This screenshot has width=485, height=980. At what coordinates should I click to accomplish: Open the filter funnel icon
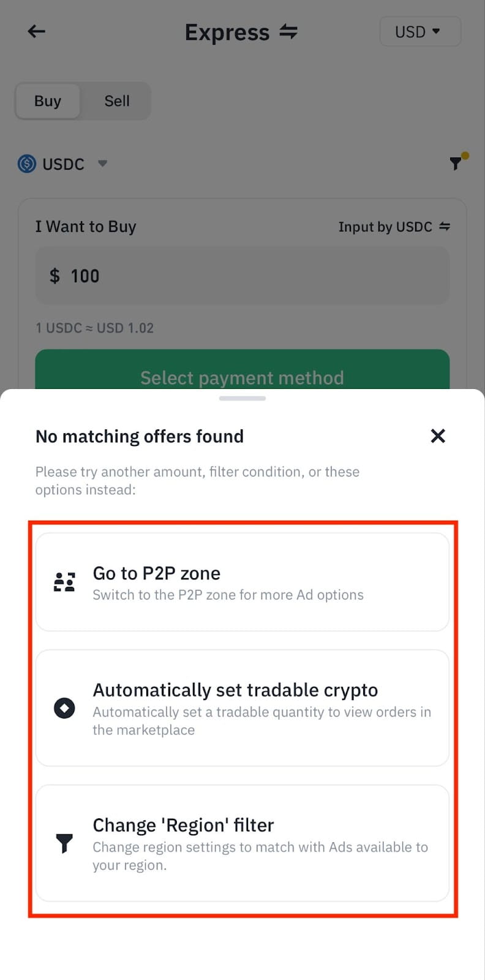(456, 162)
